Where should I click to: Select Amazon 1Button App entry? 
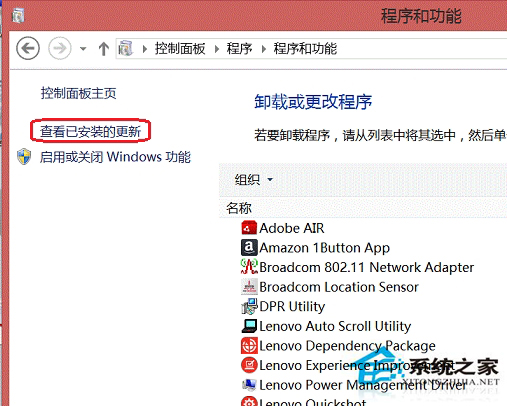(x=325, y=248)
